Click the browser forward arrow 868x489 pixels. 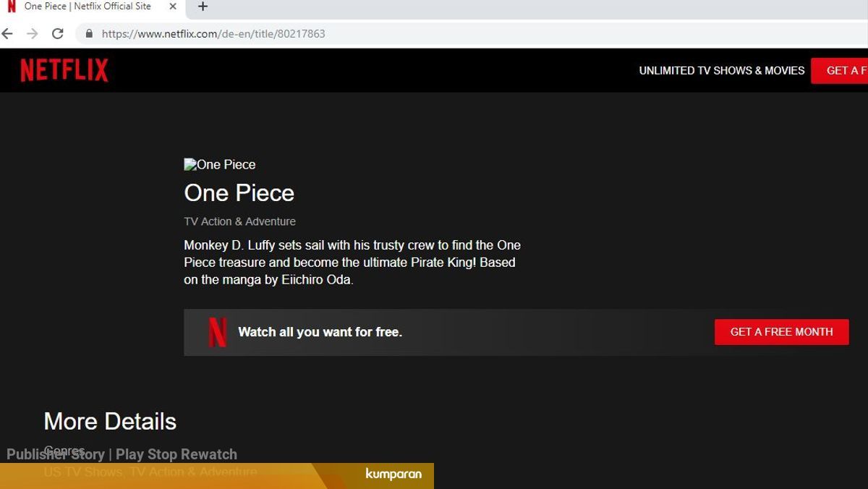32,33
